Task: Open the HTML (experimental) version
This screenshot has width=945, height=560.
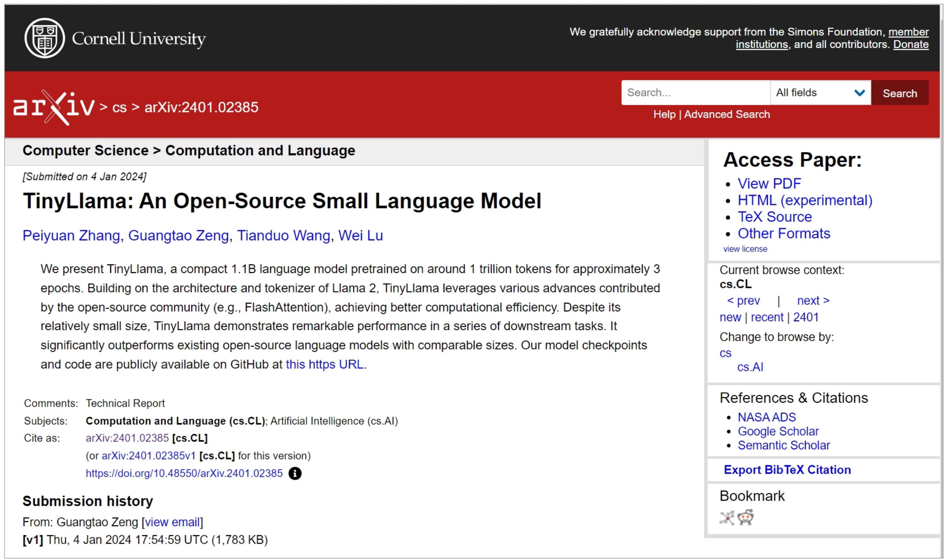Action: (805, 200)
